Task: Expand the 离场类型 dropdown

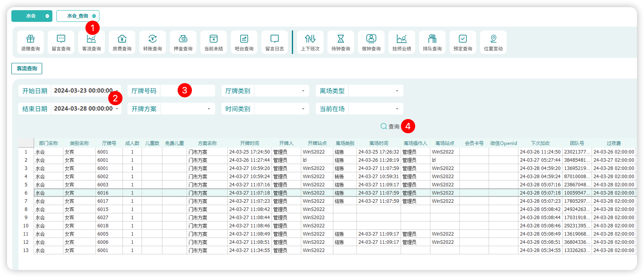Action: [x=397, y=91]
